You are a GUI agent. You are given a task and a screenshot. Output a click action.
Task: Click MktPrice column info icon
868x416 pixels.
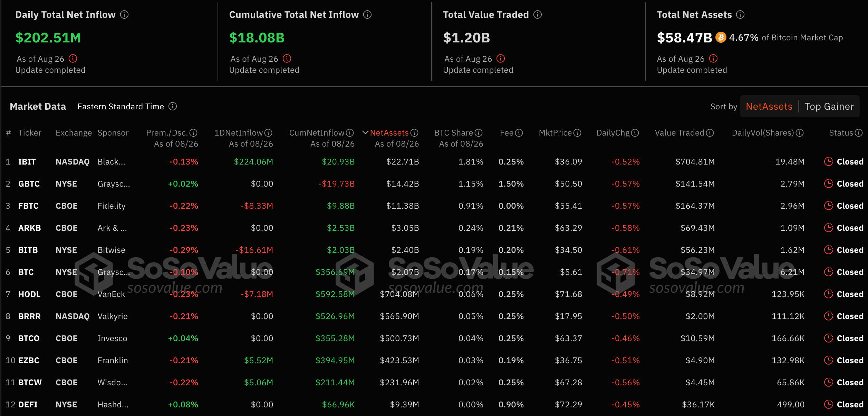point(578,133)
